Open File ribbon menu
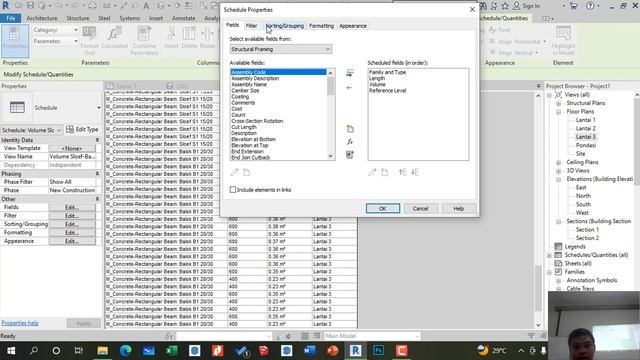 point(11,18)
